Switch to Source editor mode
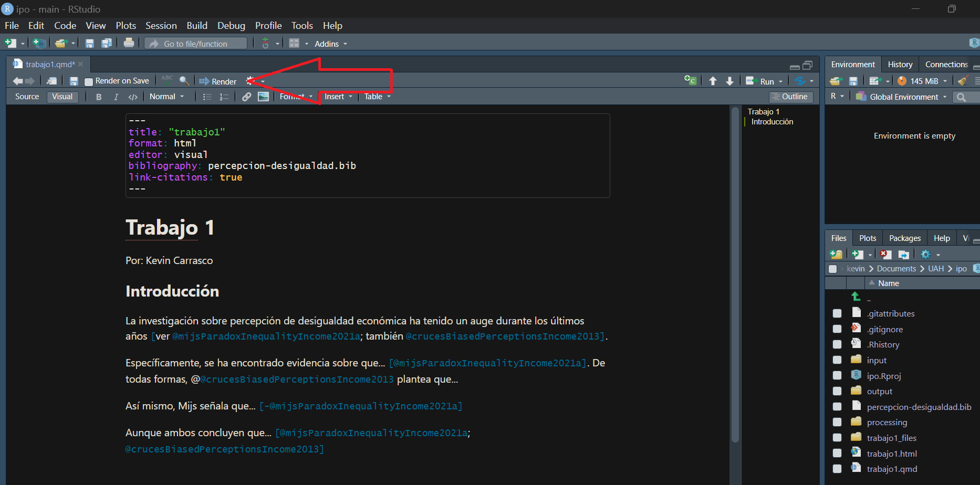 (27, 97)
